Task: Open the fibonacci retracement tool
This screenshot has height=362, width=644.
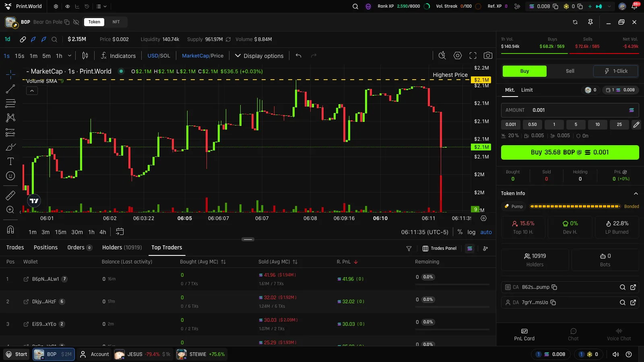Action: pos(10,103)
